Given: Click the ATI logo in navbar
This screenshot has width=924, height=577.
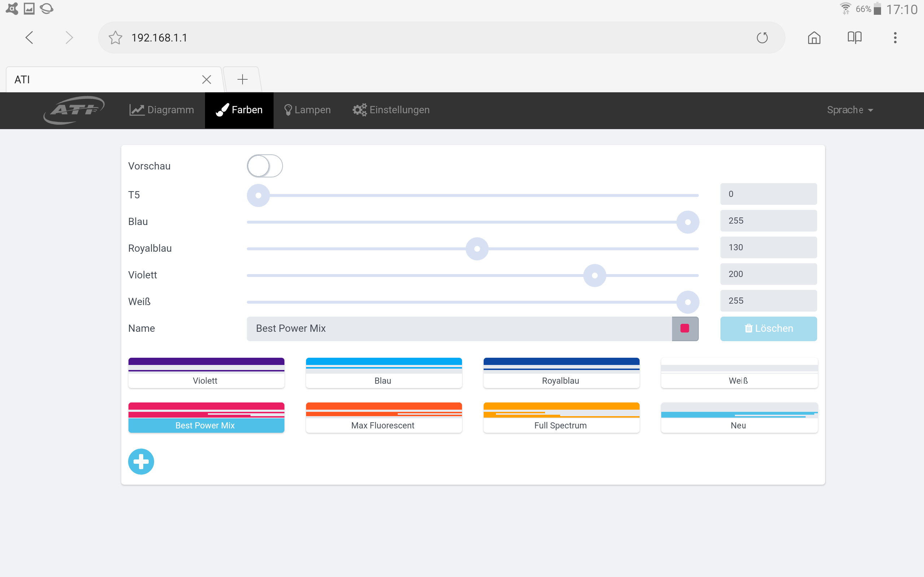Looking at the screenshot, I should tap(74, 110).
